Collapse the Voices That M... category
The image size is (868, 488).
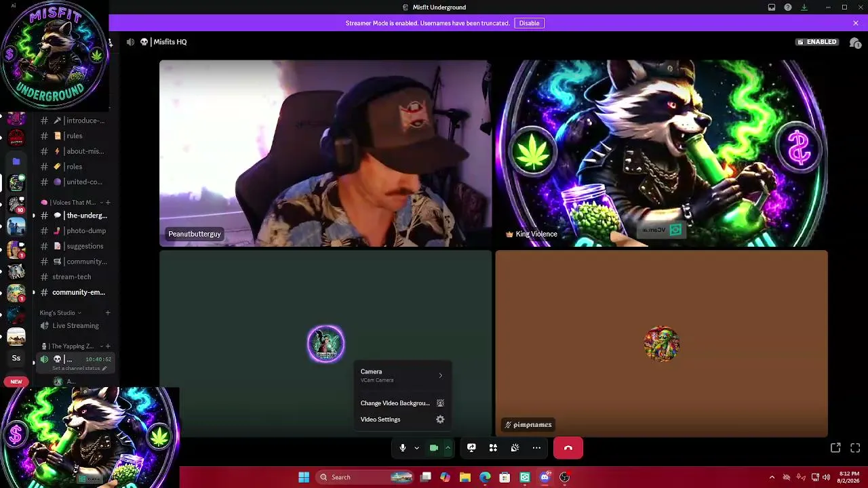69,202
